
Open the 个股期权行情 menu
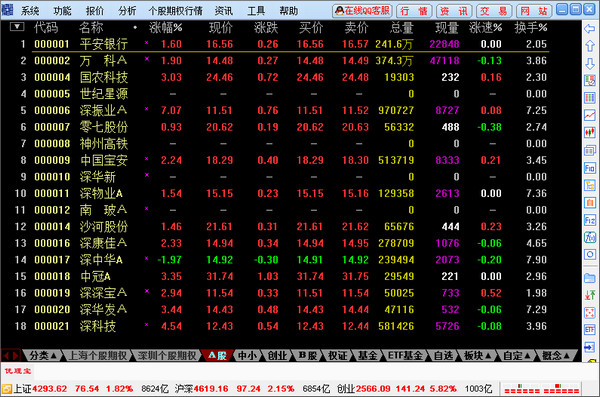point(175,11)
